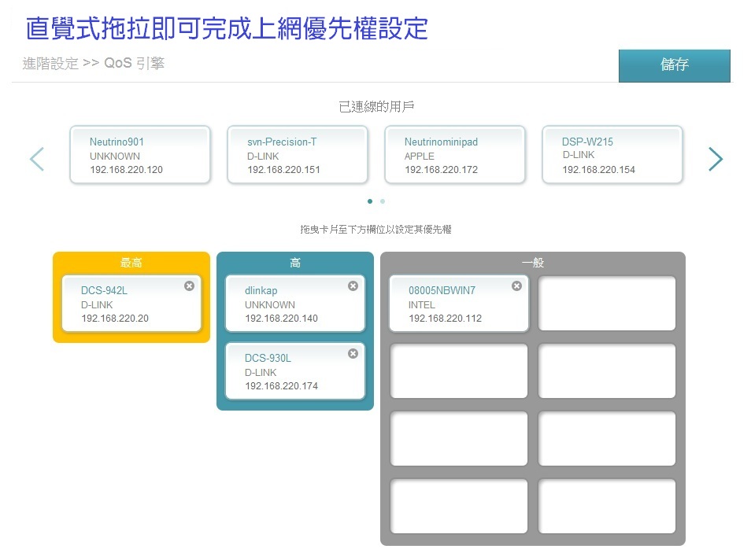This screenshot has width=751, height=560.
Task: Click the 一般 normal priority header
Action: tap(533, 263)
